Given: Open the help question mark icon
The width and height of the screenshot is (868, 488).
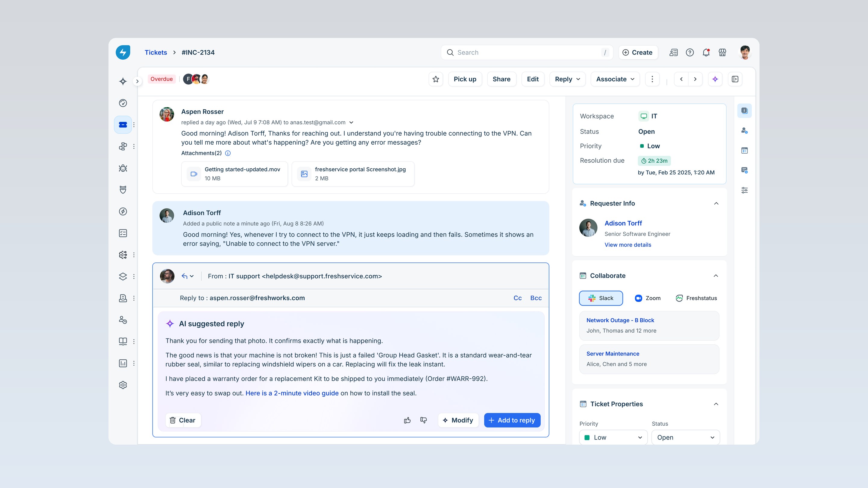Looking at the screenshot, I should tap(690, 52).
